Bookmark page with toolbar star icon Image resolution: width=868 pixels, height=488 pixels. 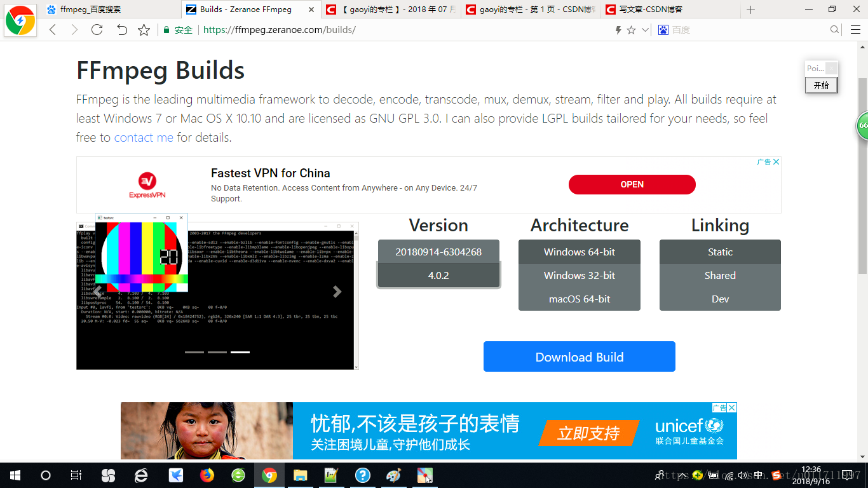click(x=144, y=30)
